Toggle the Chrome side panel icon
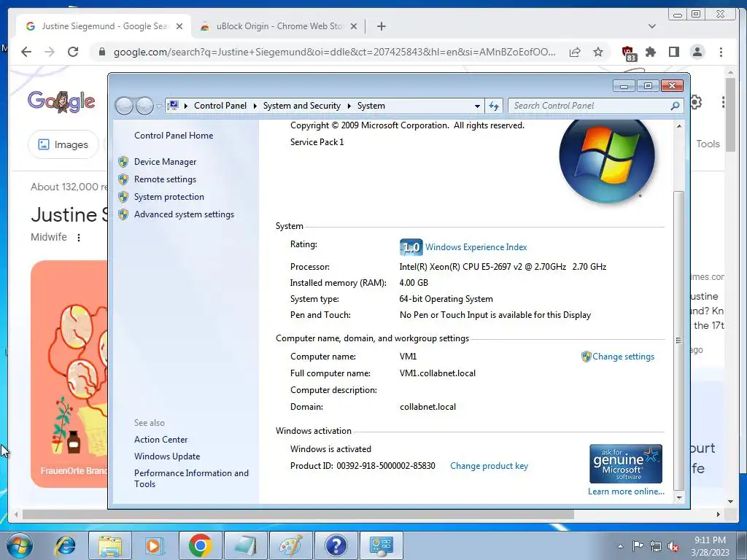This screenshot has width=747, height=560. pyautogui.click(x=673, y=52)
